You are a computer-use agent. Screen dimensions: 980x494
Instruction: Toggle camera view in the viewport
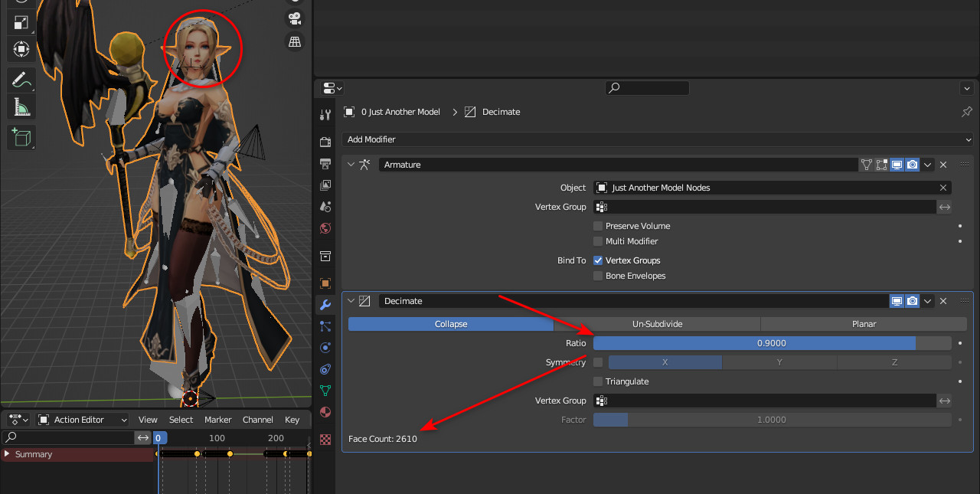click(x=294, y=18)
